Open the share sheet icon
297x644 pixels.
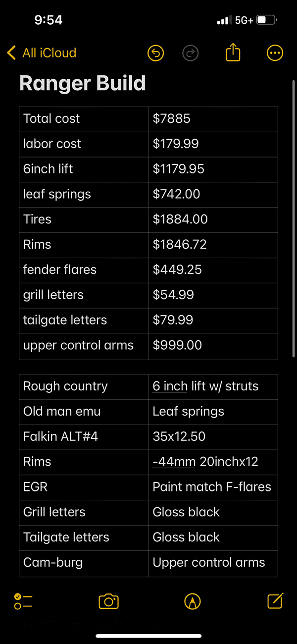click(233, 52)
